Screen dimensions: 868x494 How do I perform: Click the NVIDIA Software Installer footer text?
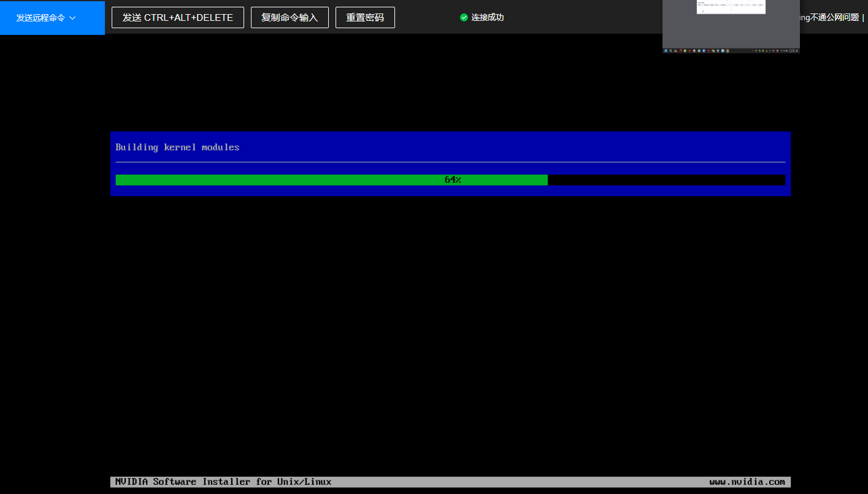pos(223,482)
